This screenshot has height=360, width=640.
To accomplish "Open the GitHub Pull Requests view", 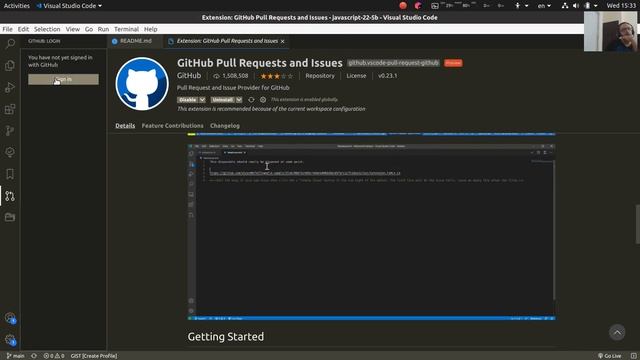I will pos(10,196).
